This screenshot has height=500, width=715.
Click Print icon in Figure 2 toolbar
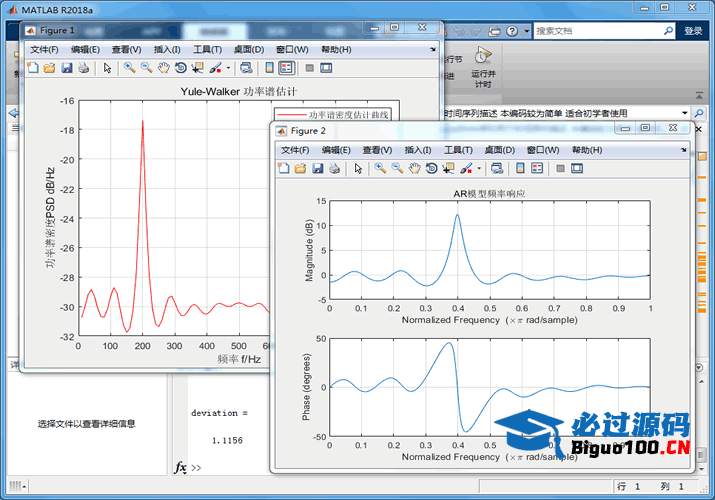(x=335, y=168)
